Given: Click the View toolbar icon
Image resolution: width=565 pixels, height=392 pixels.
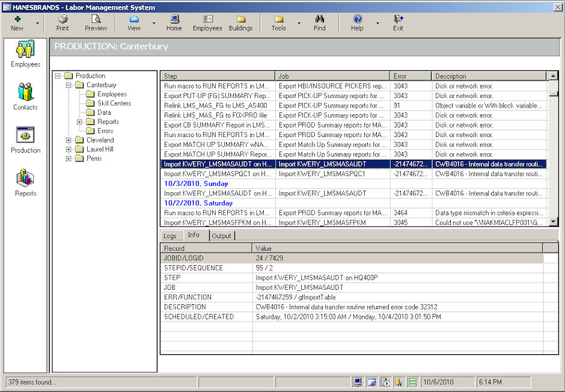Looking at the screenshot, I should (133, 23).
